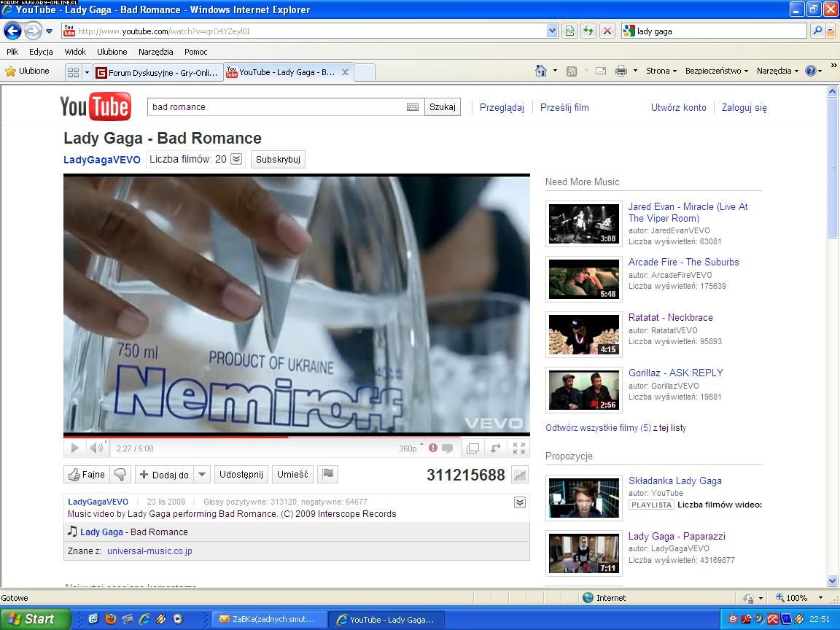The width and height of the screenshot is (840, 630).
Task: Open the Prześlij film link
Action: point(564,107)
